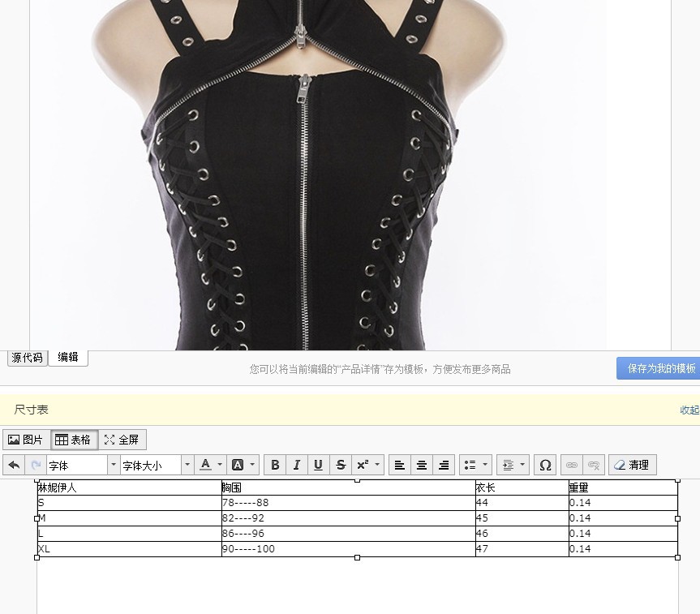Click the table's bottom-right resize handle
700x614 pixels.
(x=677, y=557)
